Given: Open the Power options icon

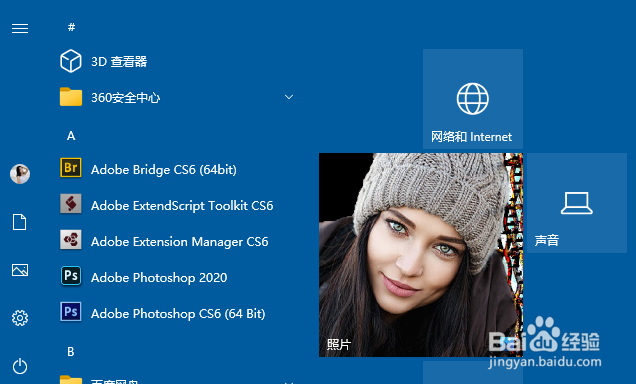Looking at the screenshot, I should 20,367.
